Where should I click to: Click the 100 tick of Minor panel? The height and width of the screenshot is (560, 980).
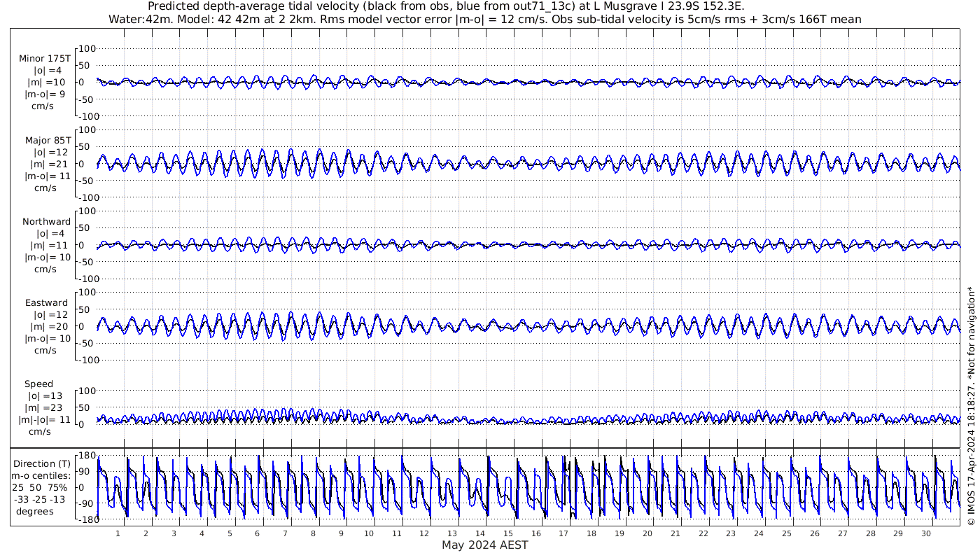tap(86, 48)
